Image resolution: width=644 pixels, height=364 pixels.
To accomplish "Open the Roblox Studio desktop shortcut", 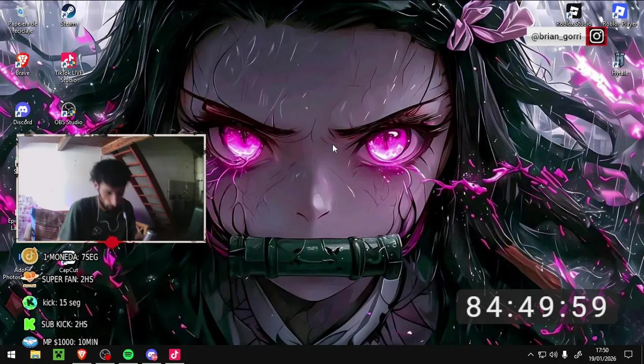I will (574, 15).
